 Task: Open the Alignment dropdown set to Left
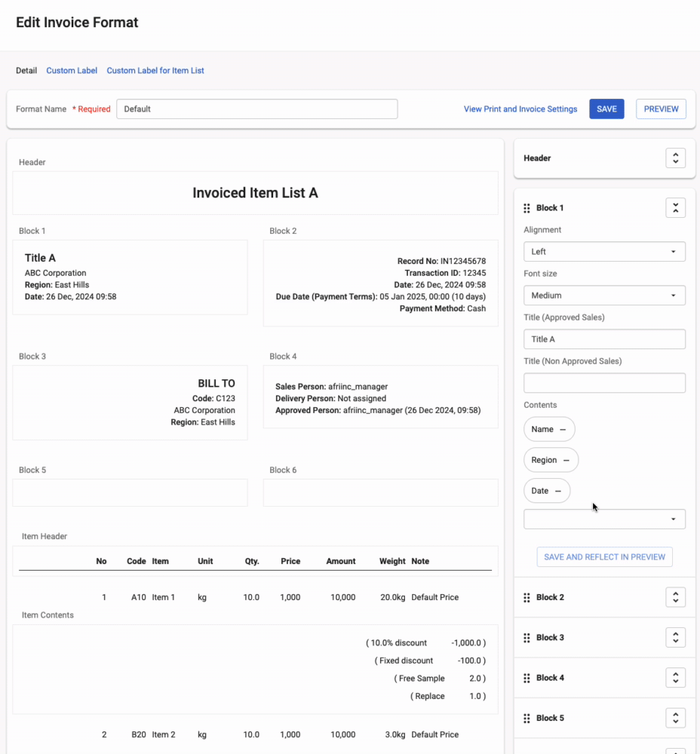click(604, 252)
